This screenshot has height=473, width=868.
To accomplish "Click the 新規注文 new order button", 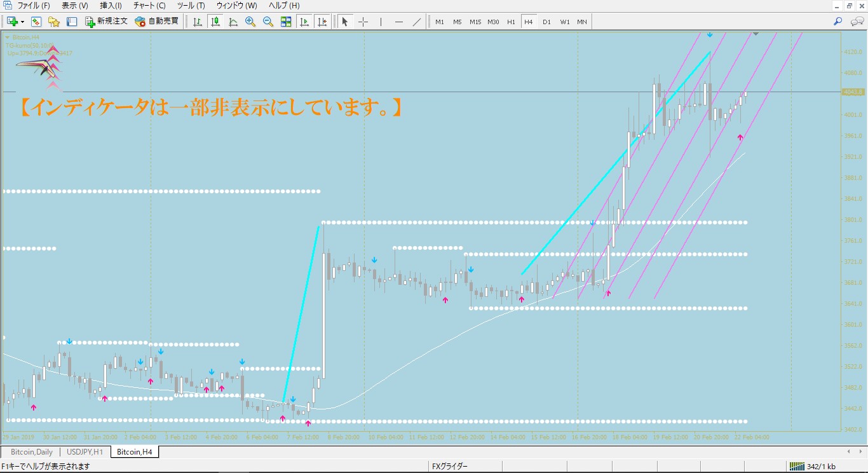I will click(106, 22).
